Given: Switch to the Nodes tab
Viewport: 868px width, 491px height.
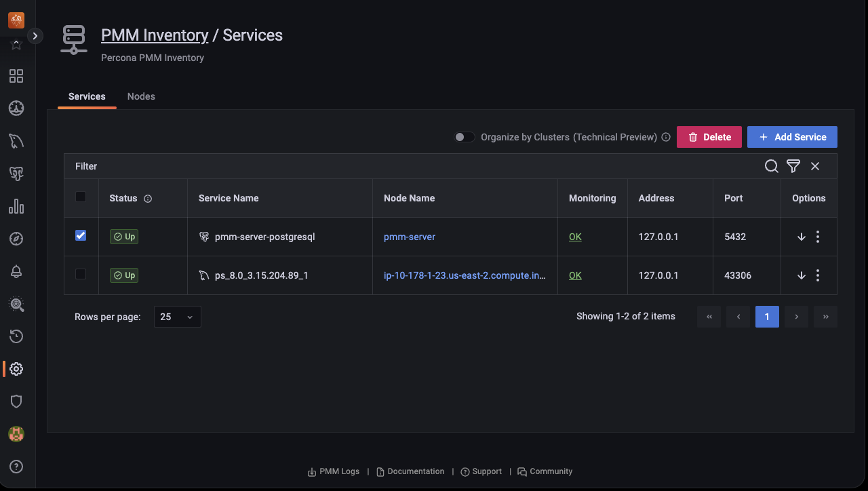Looking at the screenshot, I should tap(141, 96).
